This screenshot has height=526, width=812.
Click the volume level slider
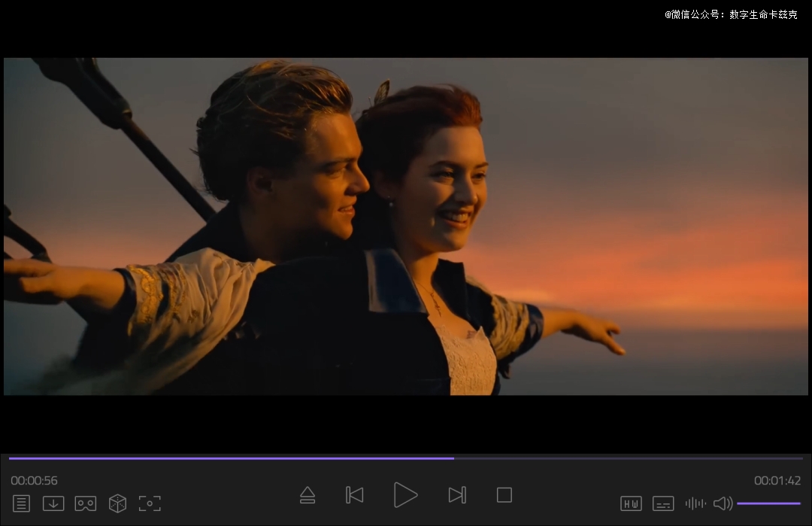(x=768, y=503)
